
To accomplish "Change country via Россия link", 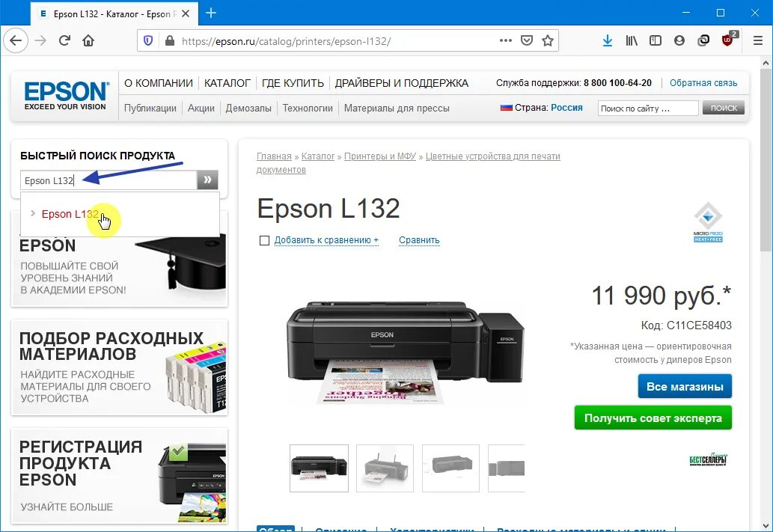I will click(x=566, y=108).
